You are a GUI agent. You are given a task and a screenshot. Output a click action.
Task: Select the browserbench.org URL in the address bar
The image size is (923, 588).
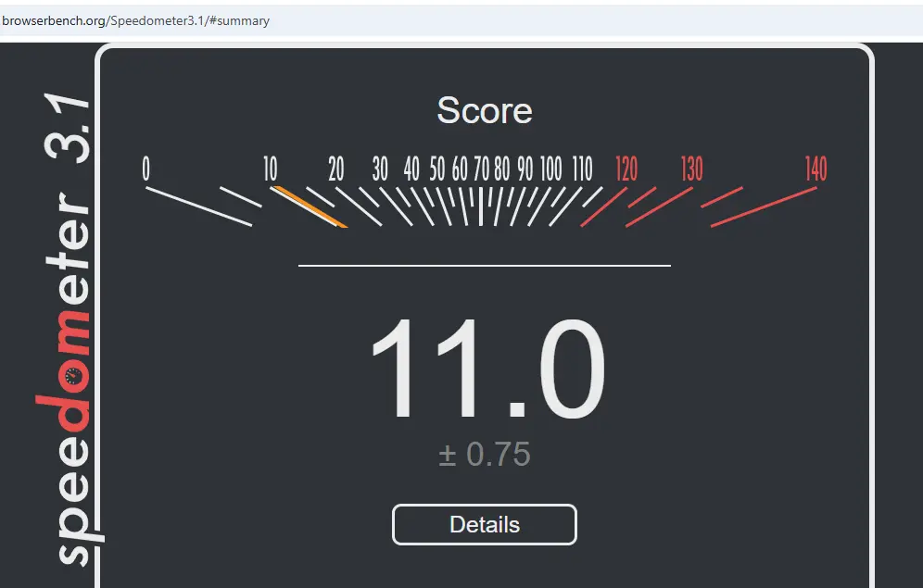tap(135, 20)
